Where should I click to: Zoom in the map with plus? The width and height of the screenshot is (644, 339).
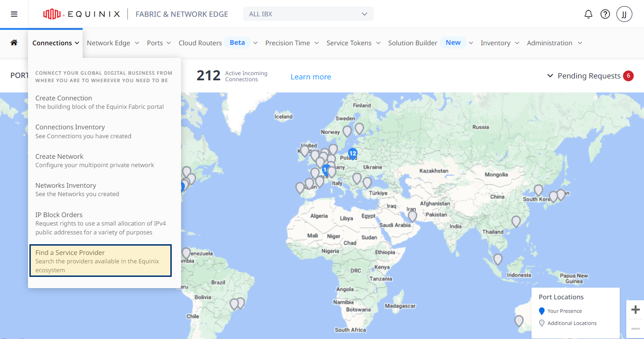[x=635, y=310]
